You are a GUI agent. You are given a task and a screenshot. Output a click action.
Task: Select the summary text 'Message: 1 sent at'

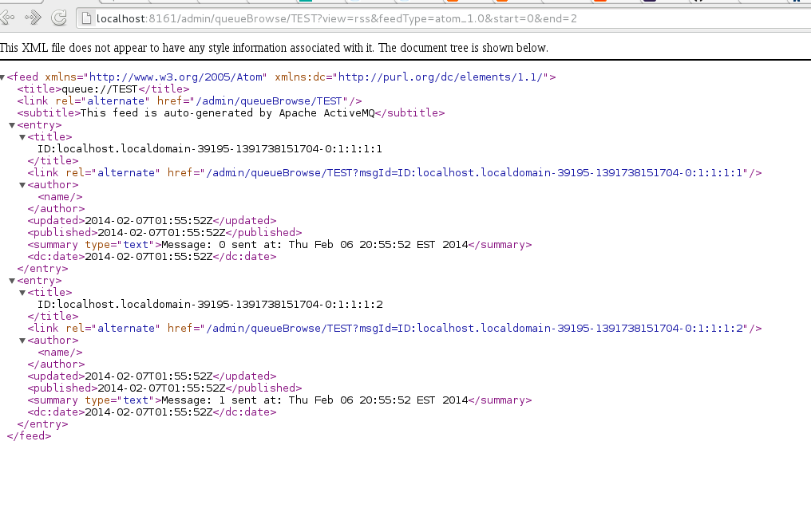(x=221, y=400)
